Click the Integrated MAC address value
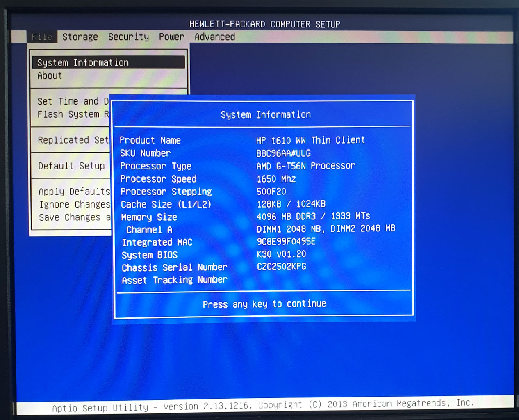Screen dimensions: 519x420 [x=286, y=242]
